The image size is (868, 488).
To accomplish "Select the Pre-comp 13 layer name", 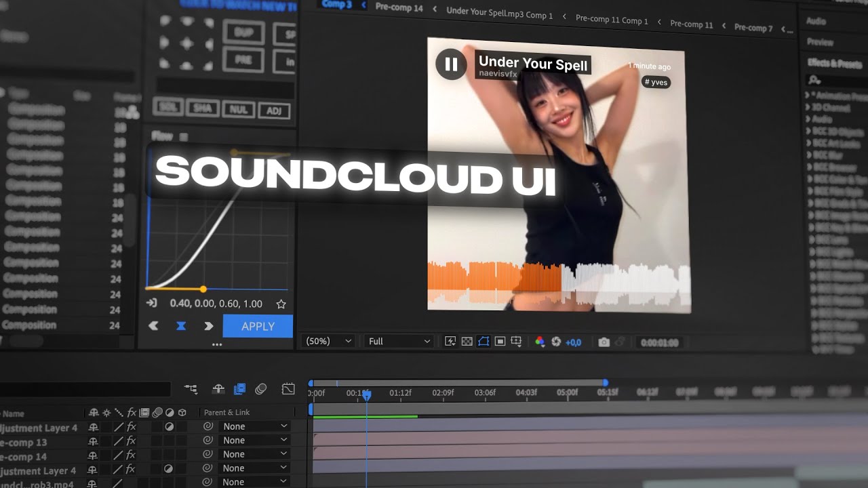I will pos(24,443).
